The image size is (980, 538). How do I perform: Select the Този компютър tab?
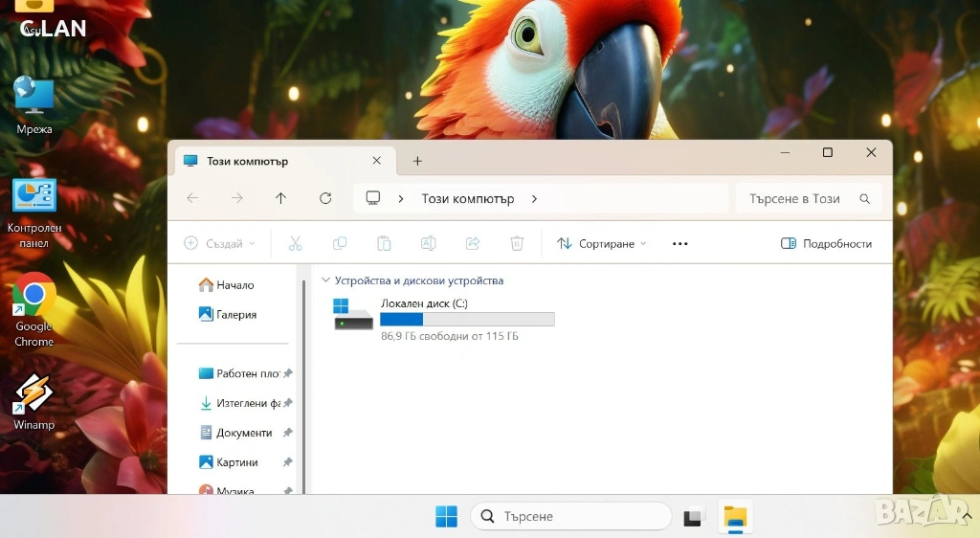278,161
